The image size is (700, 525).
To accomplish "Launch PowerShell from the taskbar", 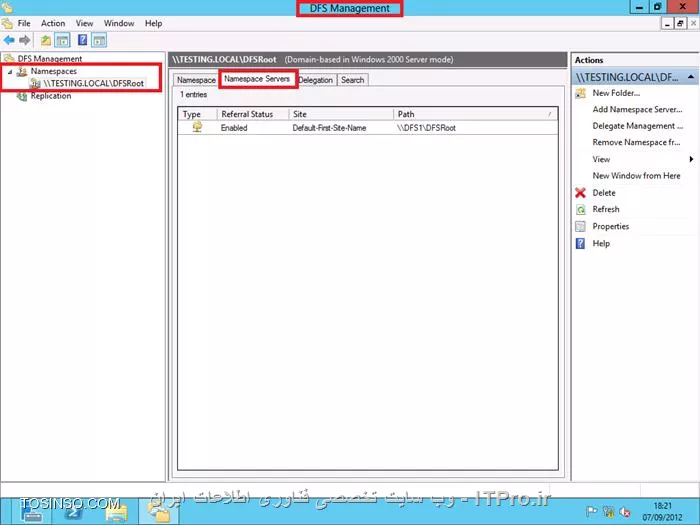I will pyautogui.click(x=74, y=512).
